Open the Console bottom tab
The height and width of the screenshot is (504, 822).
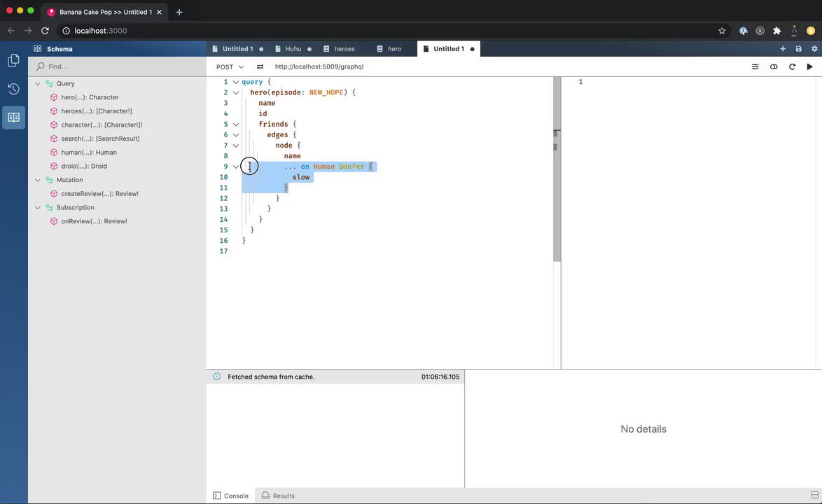tap(230, 496)
